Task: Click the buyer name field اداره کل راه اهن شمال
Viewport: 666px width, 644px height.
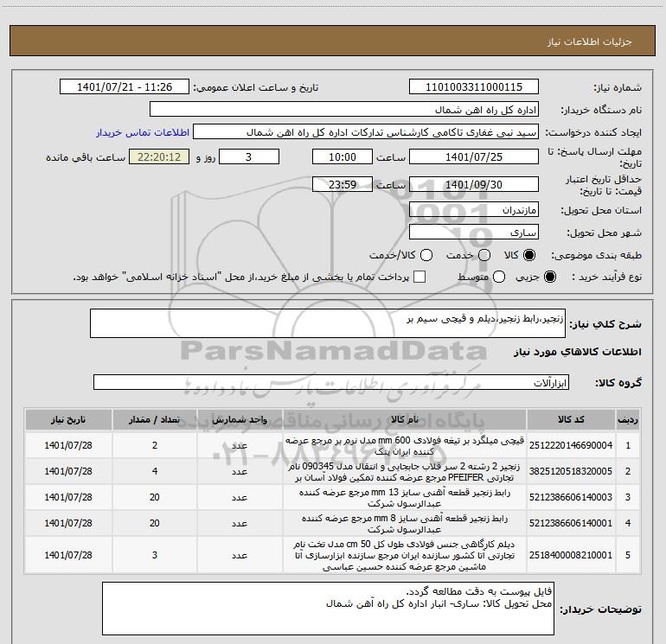Action: point(344,110)
